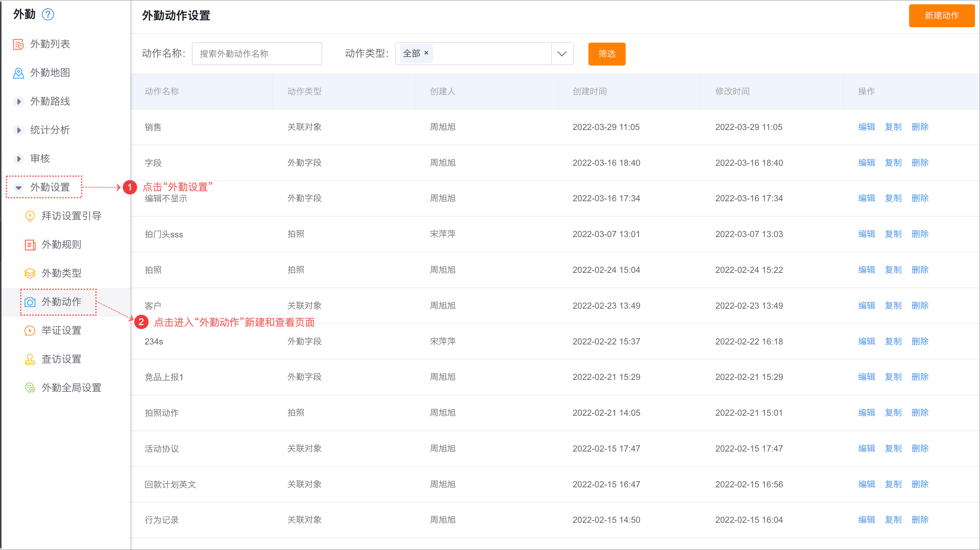Click the 外勤规则 document icon

[x=30, y=244]
